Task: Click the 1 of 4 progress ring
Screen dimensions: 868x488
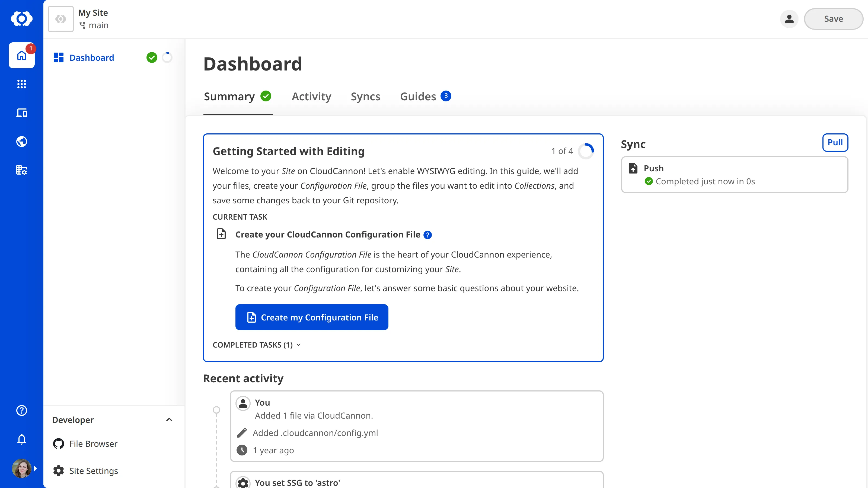Action: [586, 151]
